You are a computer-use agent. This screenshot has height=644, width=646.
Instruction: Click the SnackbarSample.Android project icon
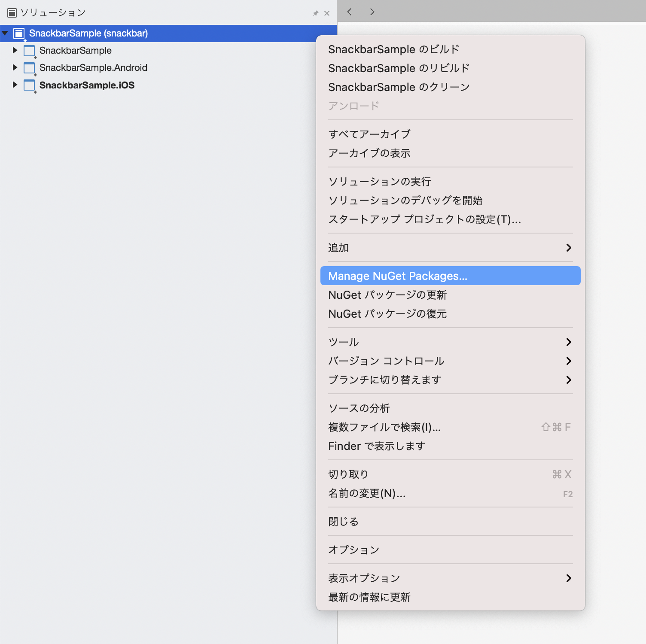[x=29, y=68]
